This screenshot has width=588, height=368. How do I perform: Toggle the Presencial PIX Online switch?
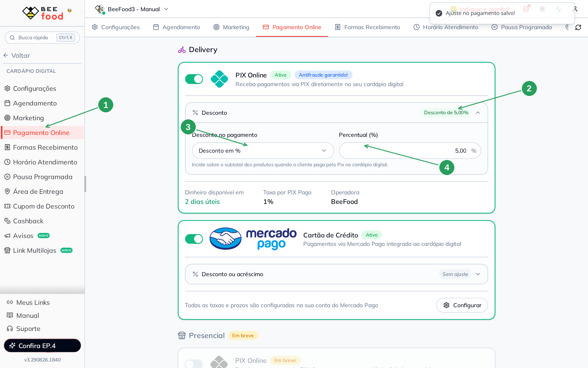194,364
